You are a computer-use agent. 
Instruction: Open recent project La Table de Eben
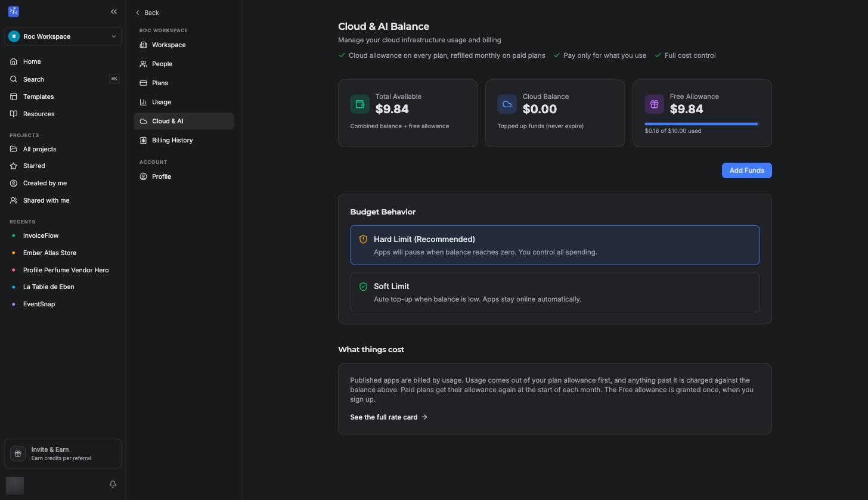[63, 287]
